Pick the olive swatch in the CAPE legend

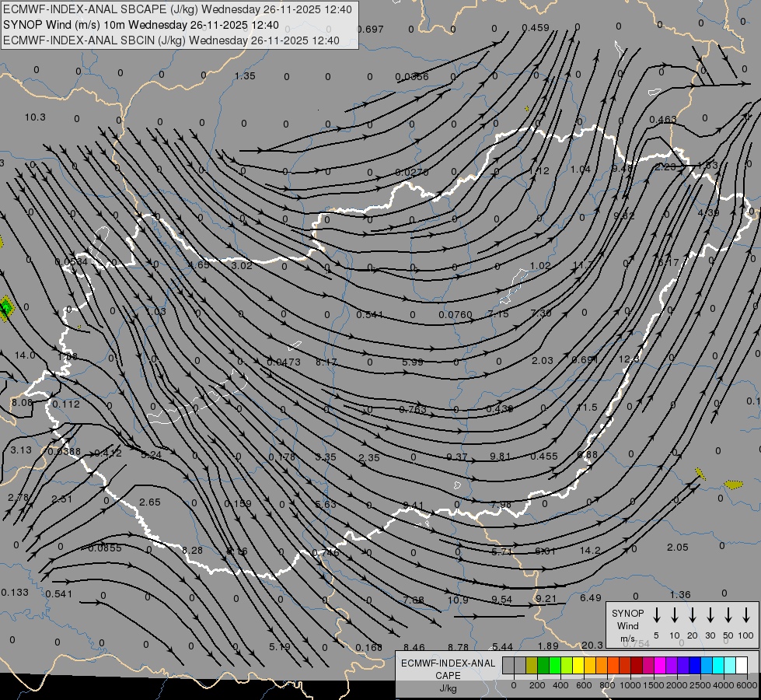coord(532,666)
